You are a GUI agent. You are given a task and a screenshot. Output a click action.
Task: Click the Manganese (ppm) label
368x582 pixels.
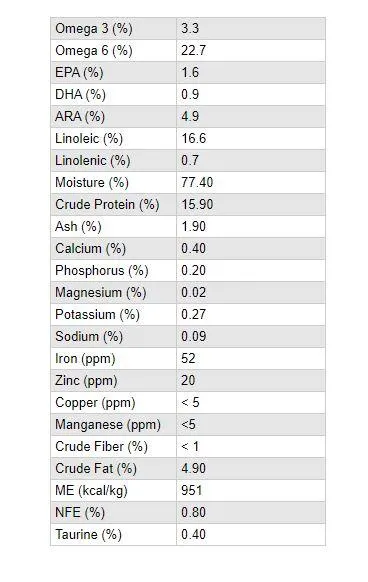pos(108,424)
